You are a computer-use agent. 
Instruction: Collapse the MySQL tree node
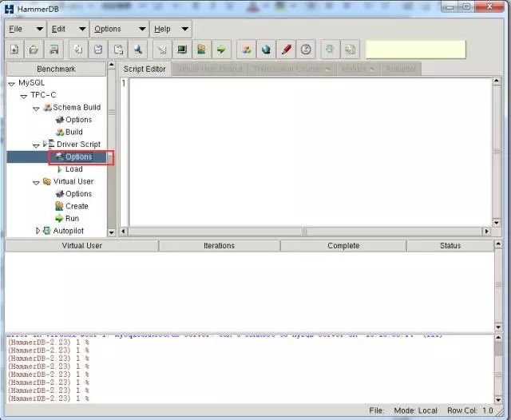[12, 84]
